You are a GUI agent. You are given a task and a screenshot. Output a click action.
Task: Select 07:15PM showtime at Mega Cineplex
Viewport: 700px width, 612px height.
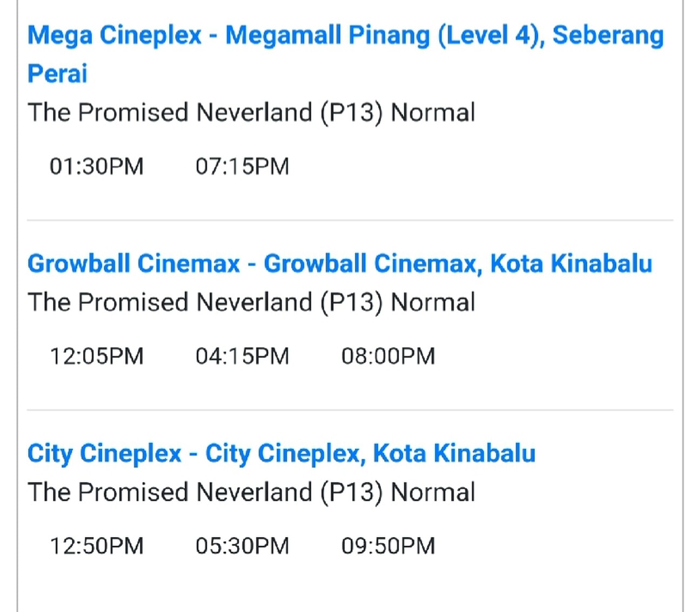point(243,166)
